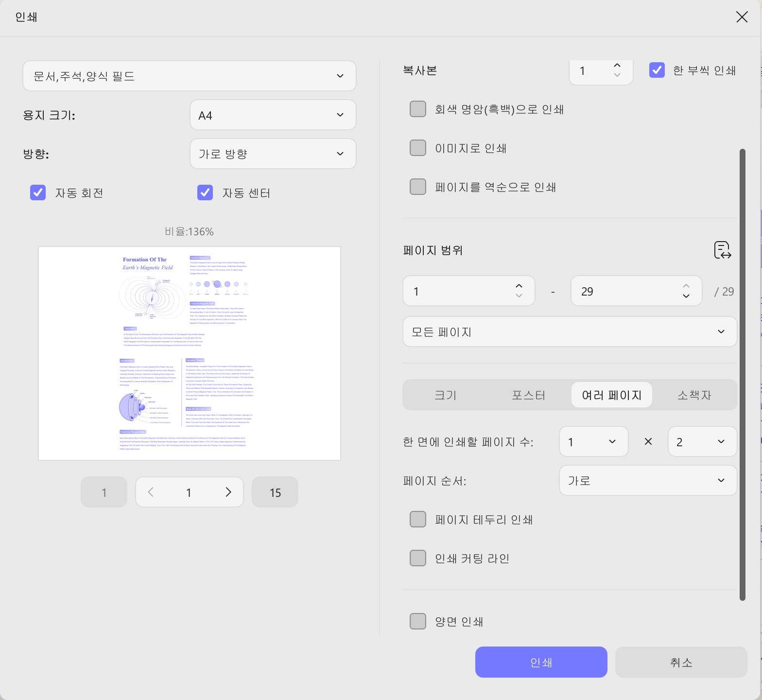Click the 한 면에 인쇄할 페이지 수 label

click(x=468, y=442)
